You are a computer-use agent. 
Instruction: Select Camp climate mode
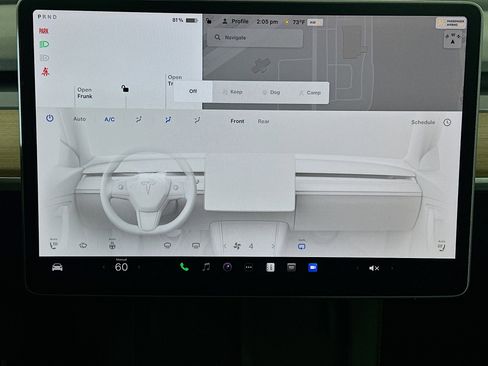(310, 93)
